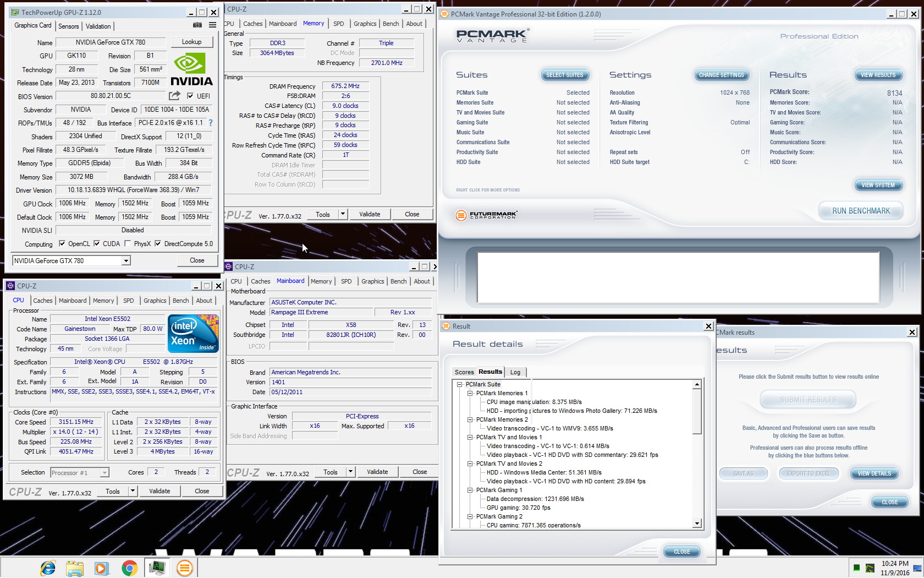924x578 pixels.
Task: Open the SPD tab in Memory CPU-Z
Action: (339, 24)
